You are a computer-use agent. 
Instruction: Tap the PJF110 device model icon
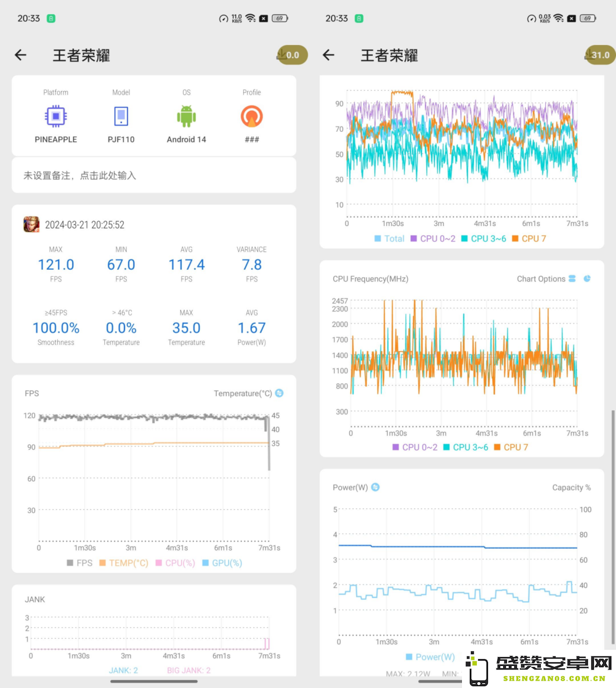point(121,116)
